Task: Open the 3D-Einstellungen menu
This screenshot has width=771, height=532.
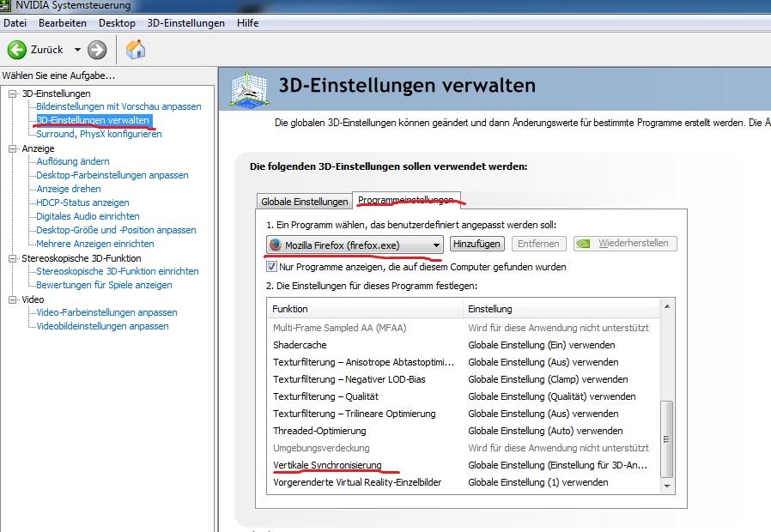Action: (x=185, y=23)
